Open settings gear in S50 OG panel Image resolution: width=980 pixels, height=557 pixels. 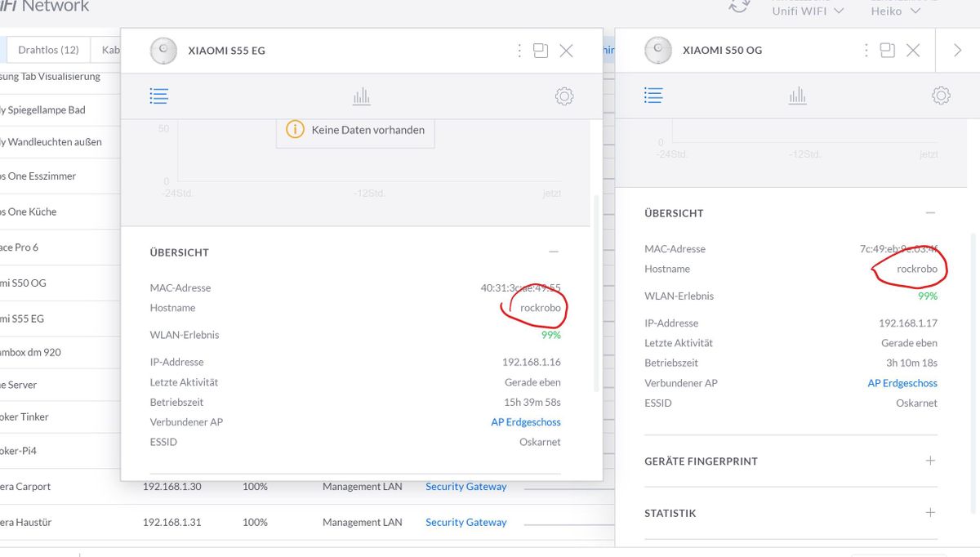pos(941,96)
